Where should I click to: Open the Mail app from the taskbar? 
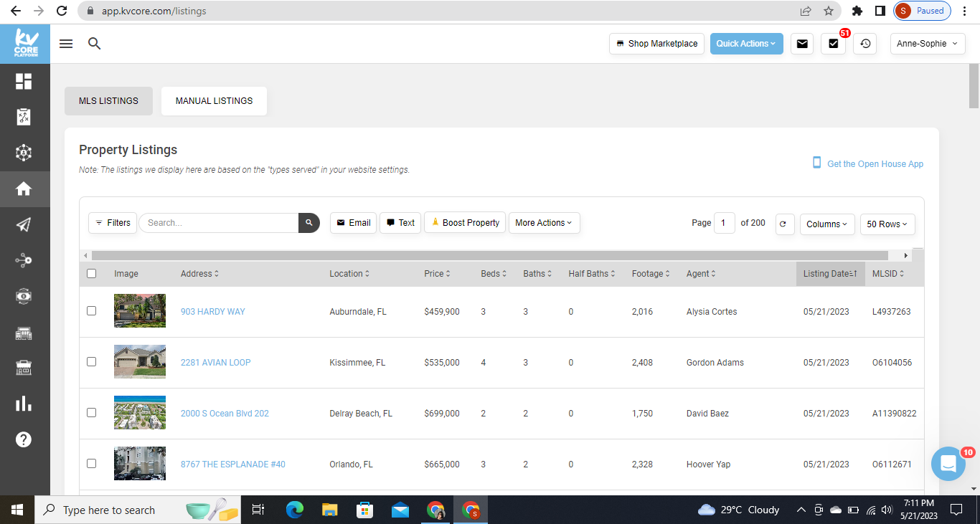point(400,510)
